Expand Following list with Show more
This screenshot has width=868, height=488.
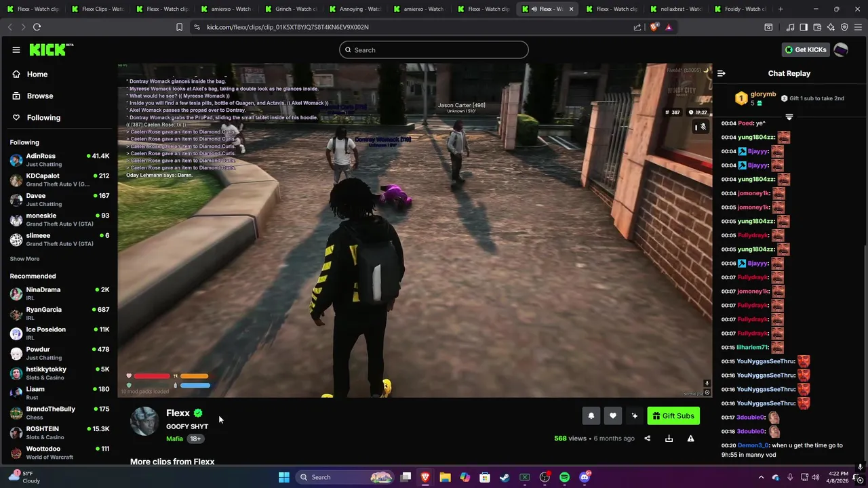tap(24, 259)
